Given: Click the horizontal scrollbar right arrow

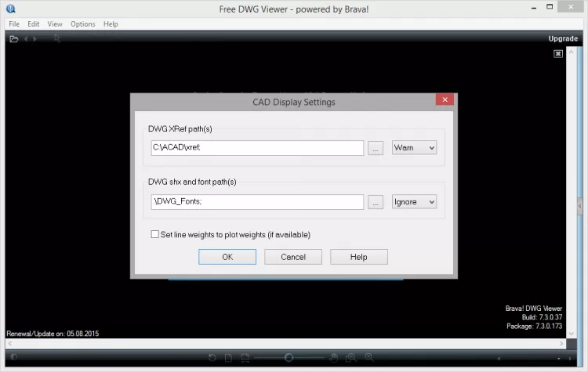Looking at the screenshot, I should click(x=561, y=344).
